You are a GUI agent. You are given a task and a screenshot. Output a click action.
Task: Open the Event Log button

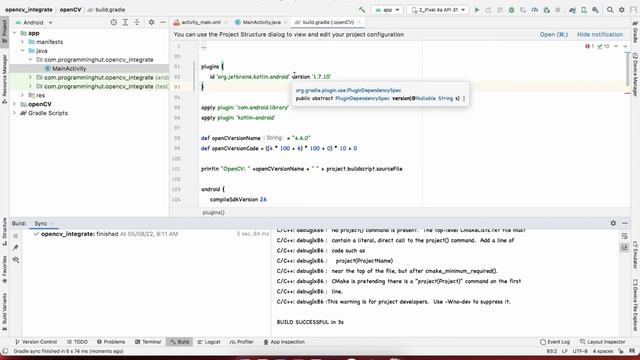click(x=555, y=342)
